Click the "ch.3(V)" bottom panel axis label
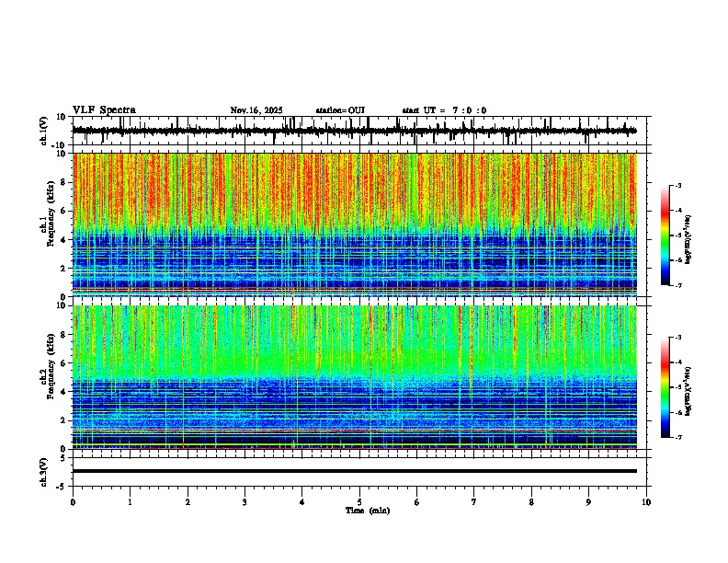 coord(43,472)
